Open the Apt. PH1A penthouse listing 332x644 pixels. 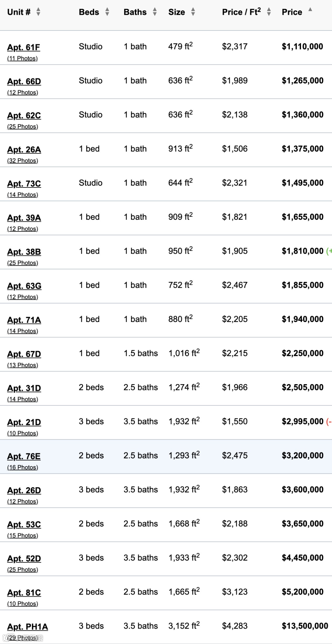[28, 627]
